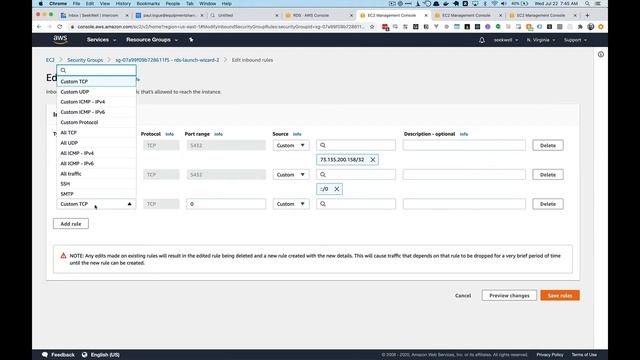Switch to Untitled browser tab

(243, 15)
